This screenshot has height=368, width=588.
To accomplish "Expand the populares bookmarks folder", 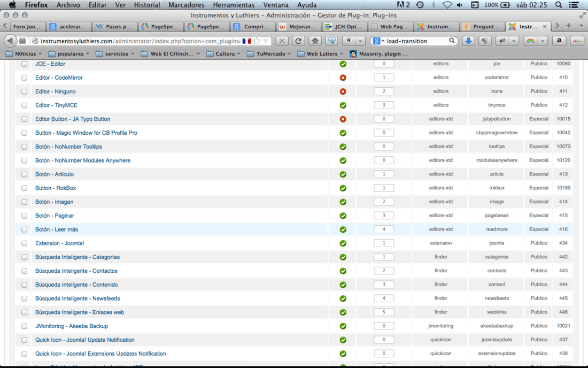I will coord(68,53).
